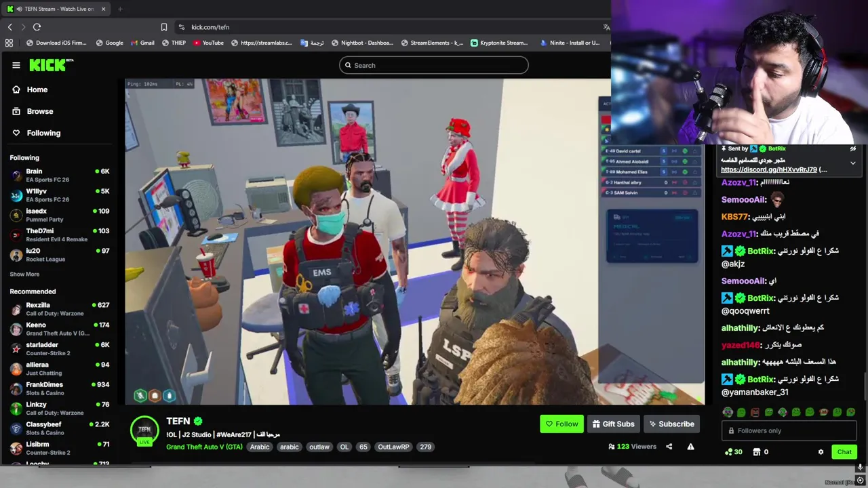868x488 pixels.
Task: Click the share stream icon
Action: [x=669, y=447]
